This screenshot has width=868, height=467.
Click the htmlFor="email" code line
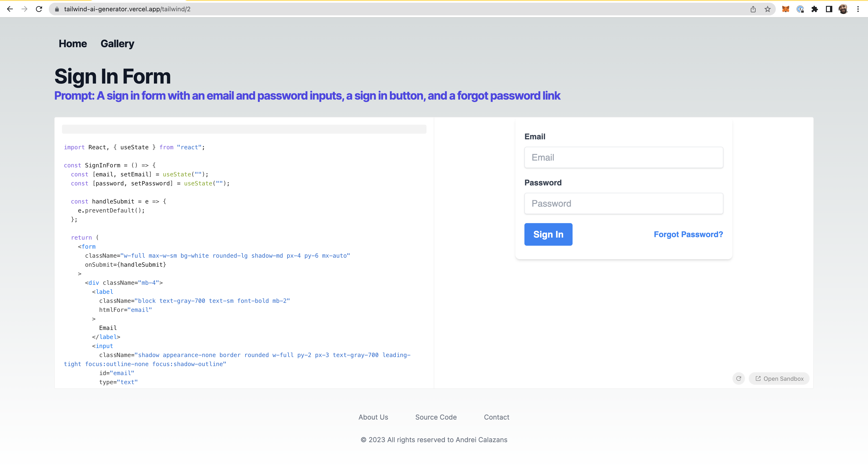[126, 309]
